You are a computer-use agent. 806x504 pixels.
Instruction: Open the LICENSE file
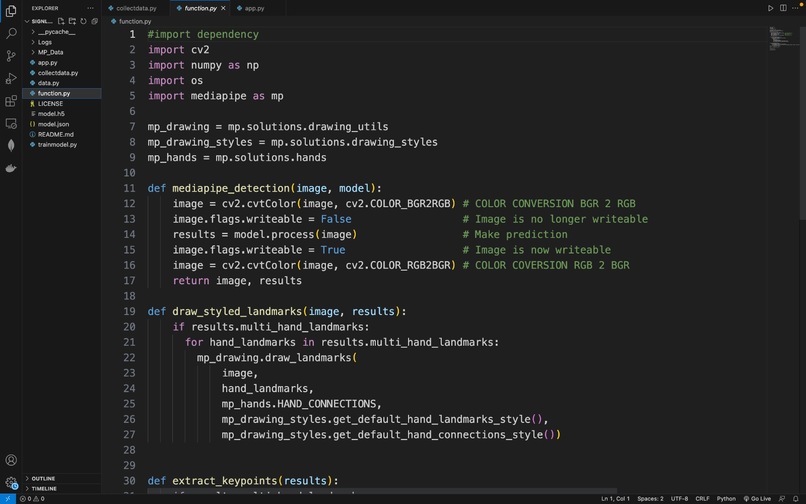50,104
